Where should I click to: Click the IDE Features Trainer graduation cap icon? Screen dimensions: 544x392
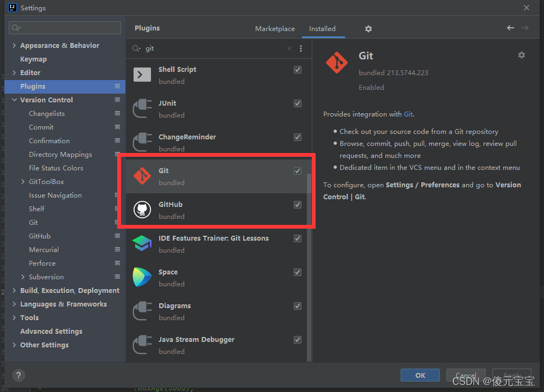(x=142, y=243)
